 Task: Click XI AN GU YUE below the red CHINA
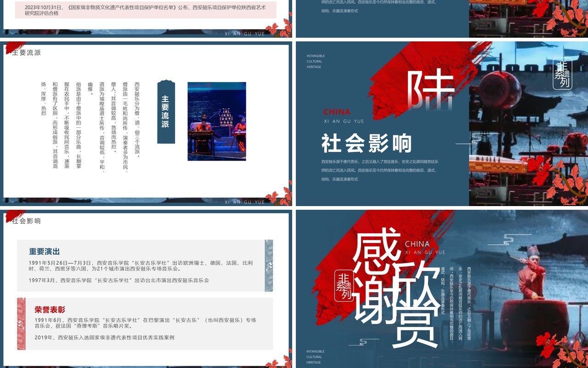tap(344, 121)
